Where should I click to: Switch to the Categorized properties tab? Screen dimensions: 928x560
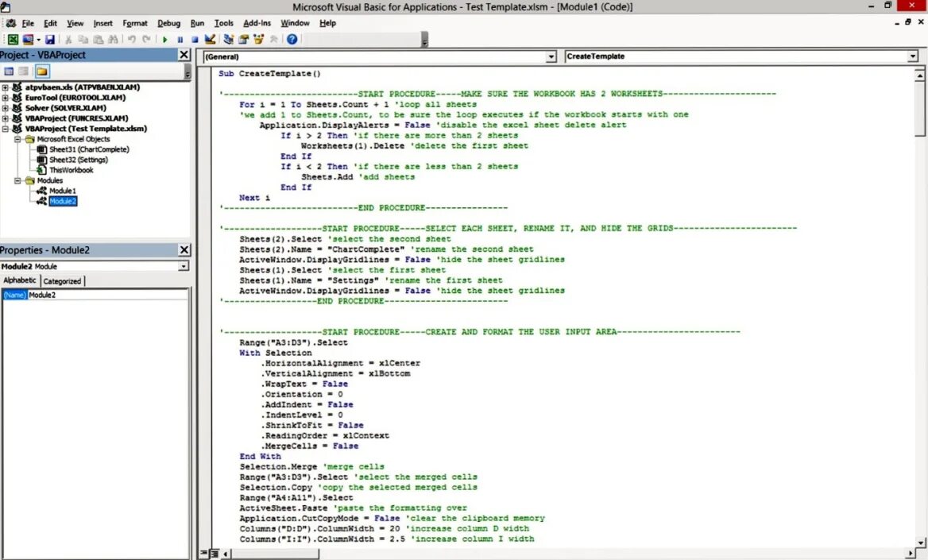point(62,281)
